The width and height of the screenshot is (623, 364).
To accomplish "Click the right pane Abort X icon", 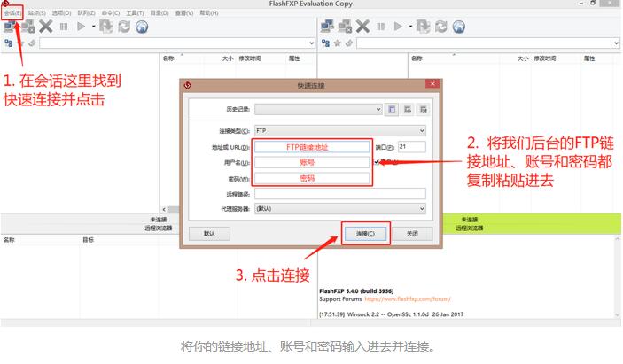I will [x=362, y=27].
